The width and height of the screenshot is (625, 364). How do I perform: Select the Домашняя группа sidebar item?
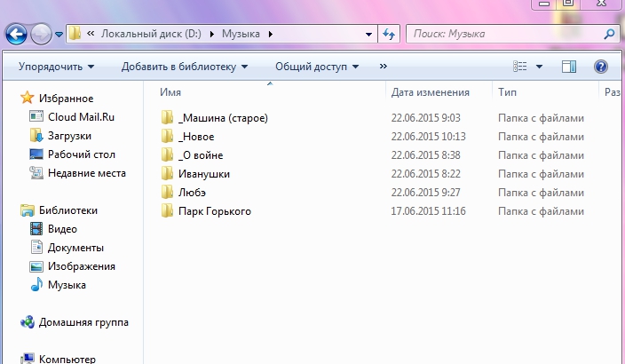(83, 322)
